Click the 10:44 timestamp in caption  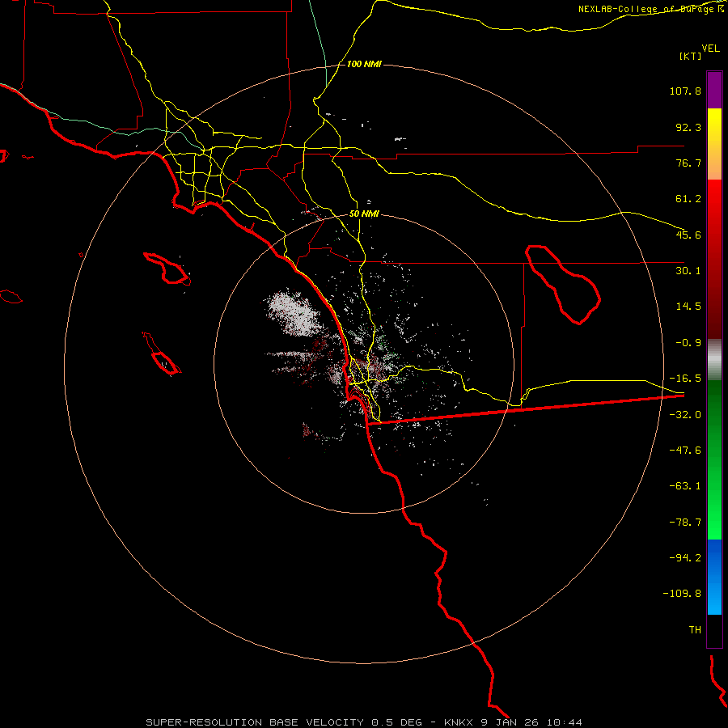click(x=564, y=722)
